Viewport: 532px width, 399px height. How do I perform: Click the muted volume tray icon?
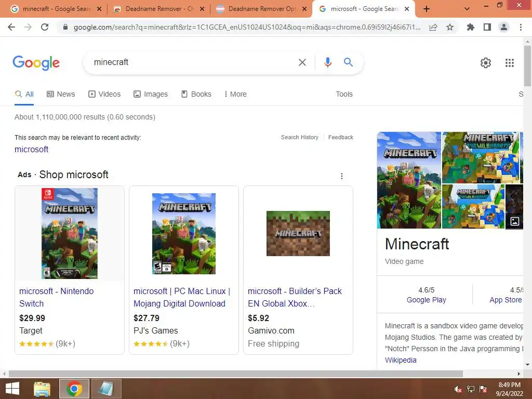458,389
